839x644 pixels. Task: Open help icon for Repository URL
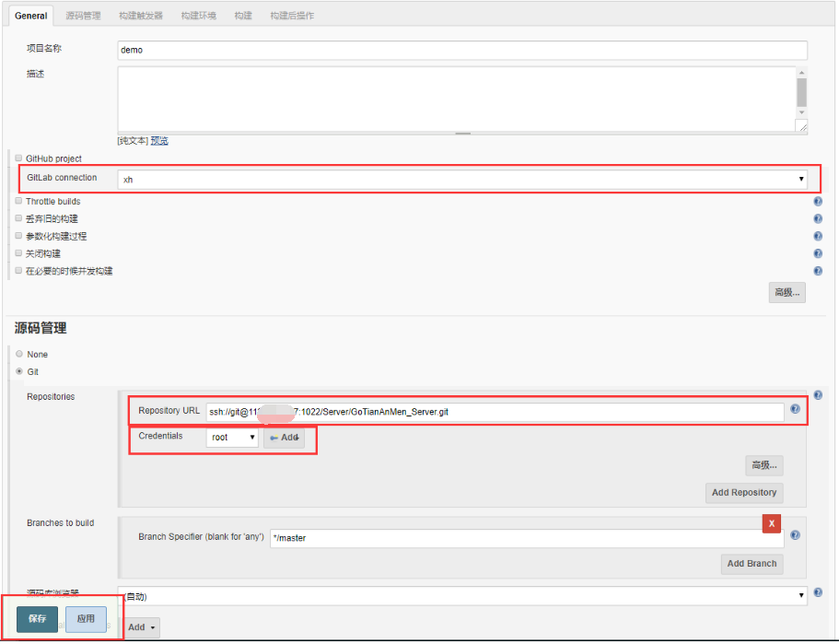(x=795, y=410)
